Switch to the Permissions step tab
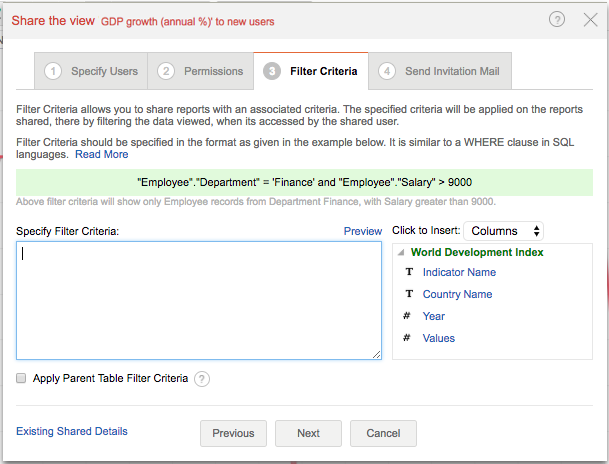609x464 pixels. (201, 71)
